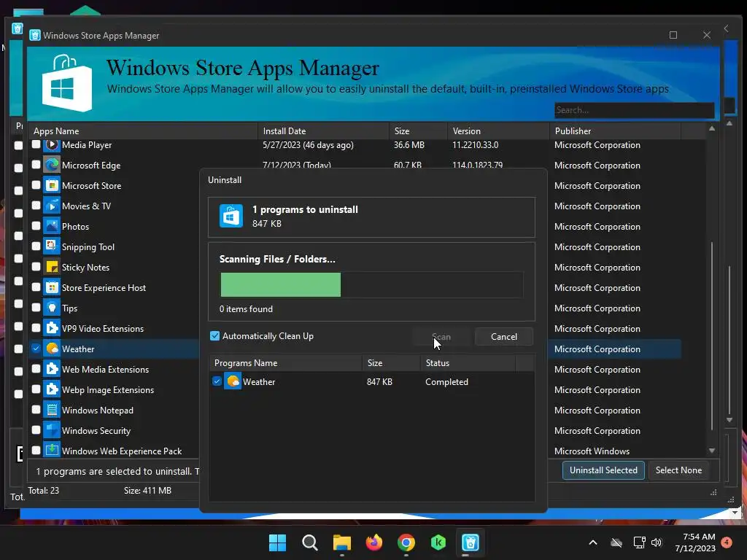Viewport: 747px width, 560px height.
Task: Click the Tips app icon
Action: [x=52, y=308]
